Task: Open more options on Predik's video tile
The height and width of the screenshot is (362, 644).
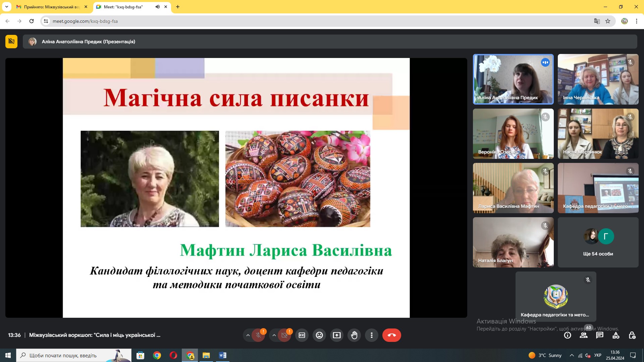Action: pyautogui.click(x=545, y=62)
